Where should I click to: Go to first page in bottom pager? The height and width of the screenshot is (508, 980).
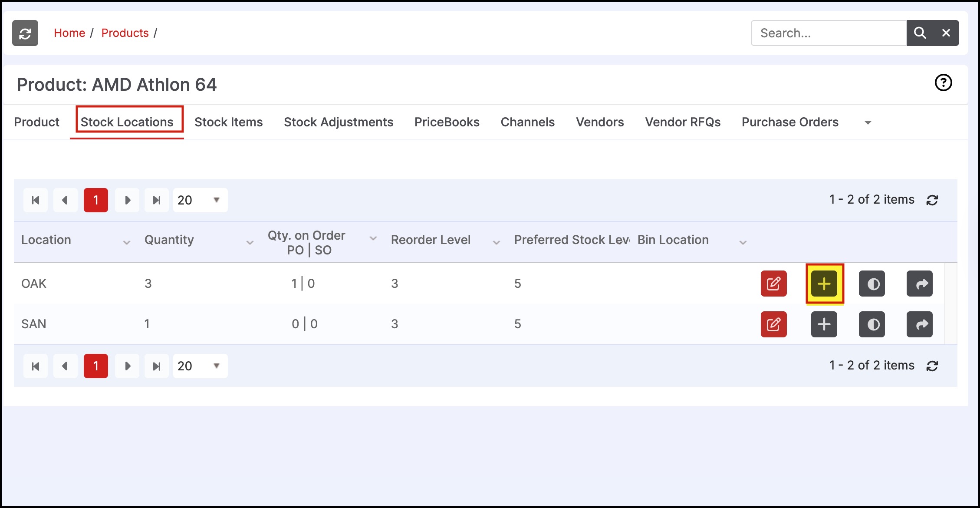[36, 366]
